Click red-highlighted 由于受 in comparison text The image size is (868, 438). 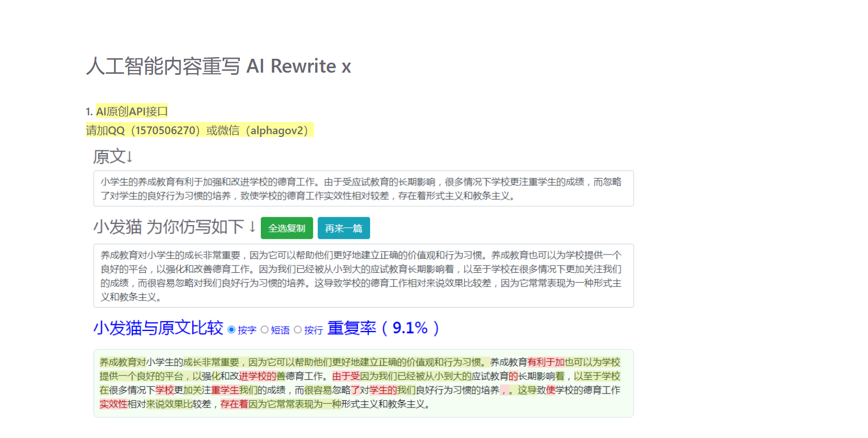tap(346, 376)
